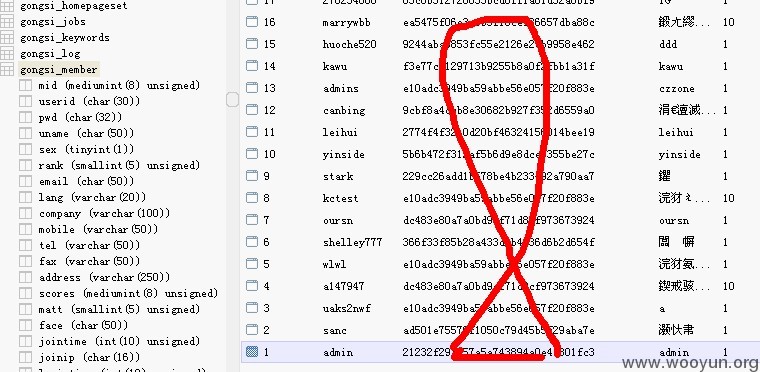Click column icon beside userid field
The height and width of the screenshot is (372, 760).
pos(25,102)
